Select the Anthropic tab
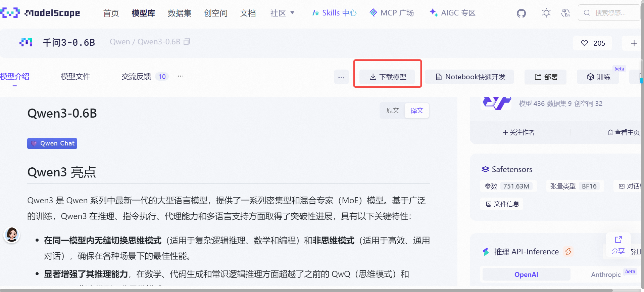 click(x=606, y=275)
